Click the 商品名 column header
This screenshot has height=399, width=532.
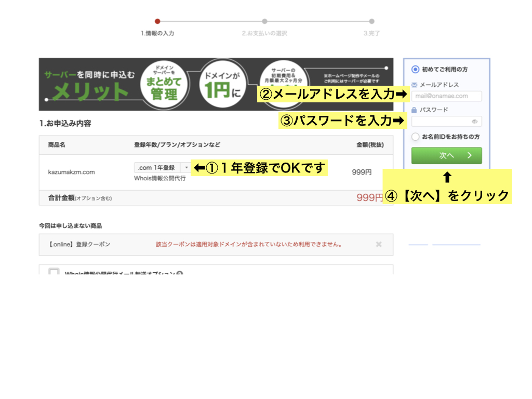click(x=57, y=145)
